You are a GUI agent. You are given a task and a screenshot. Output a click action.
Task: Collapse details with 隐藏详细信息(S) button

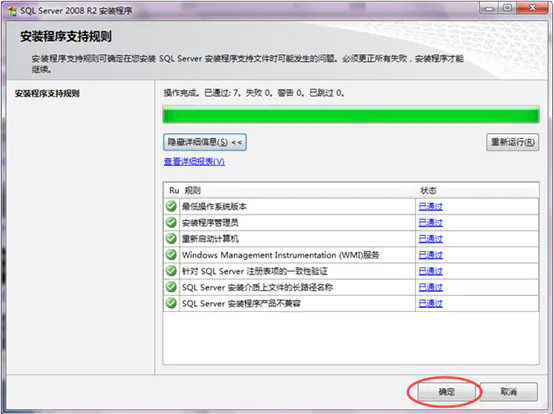click(205, 142)
